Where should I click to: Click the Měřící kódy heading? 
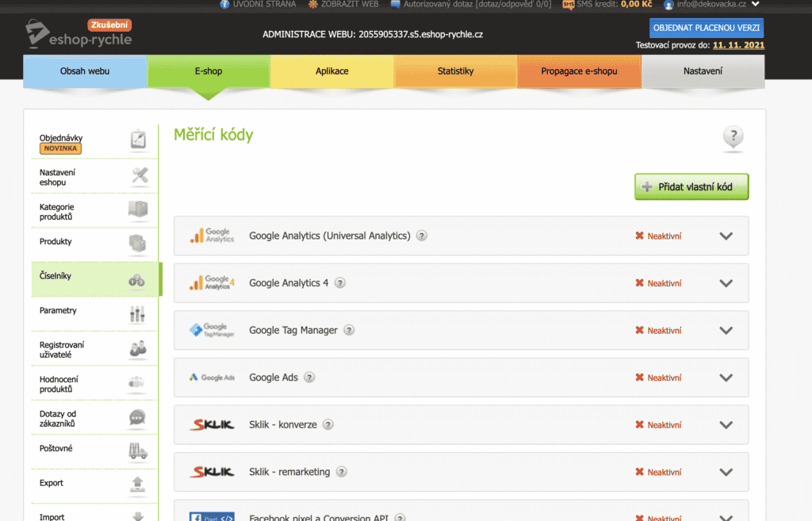tap(213, 135)
